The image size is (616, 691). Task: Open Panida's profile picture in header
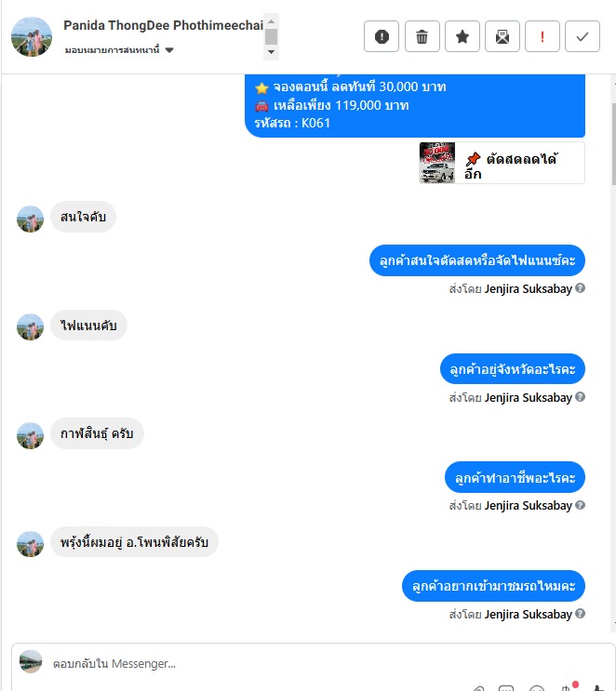click(32, 36)
